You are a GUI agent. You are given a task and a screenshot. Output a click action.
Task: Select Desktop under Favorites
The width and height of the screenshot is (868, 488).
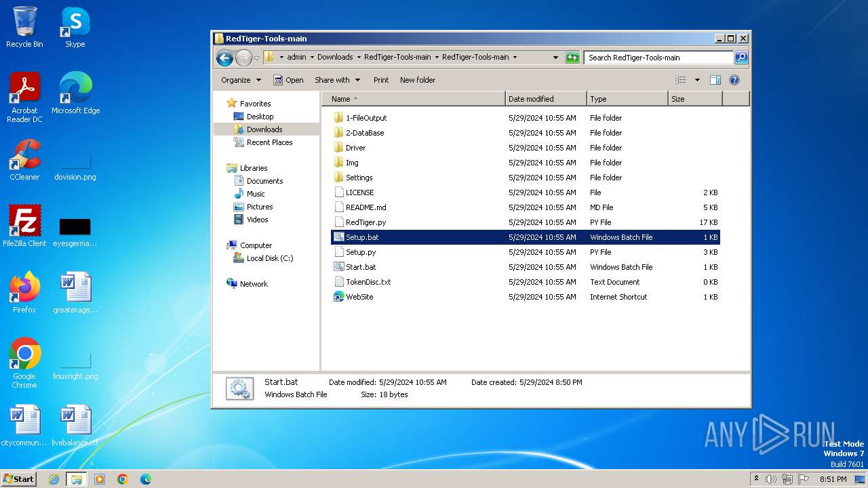point(260,117)
